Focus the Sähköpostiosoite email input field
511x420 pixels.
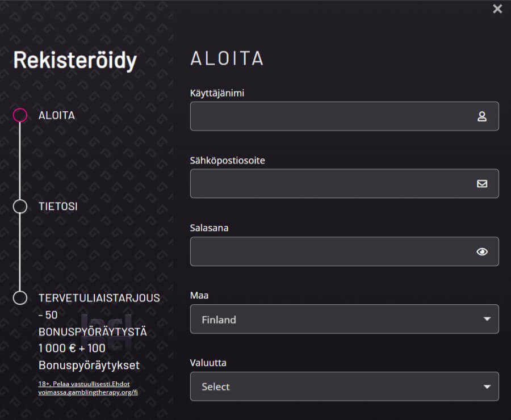pyautogui.click(x=329, y=184)
